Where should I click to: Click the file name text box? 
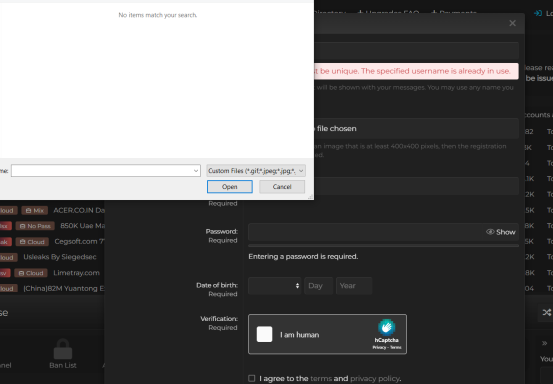(106, 171)
